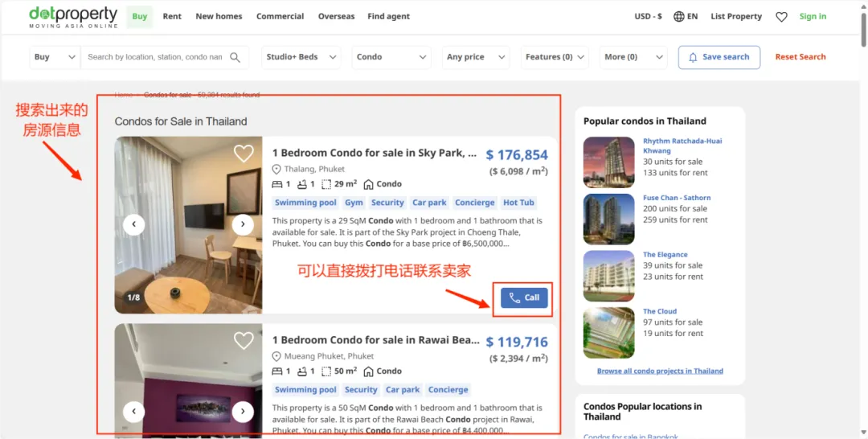Show previous photo of Sky Park condo
868x439 pixels.
point(134,224)
